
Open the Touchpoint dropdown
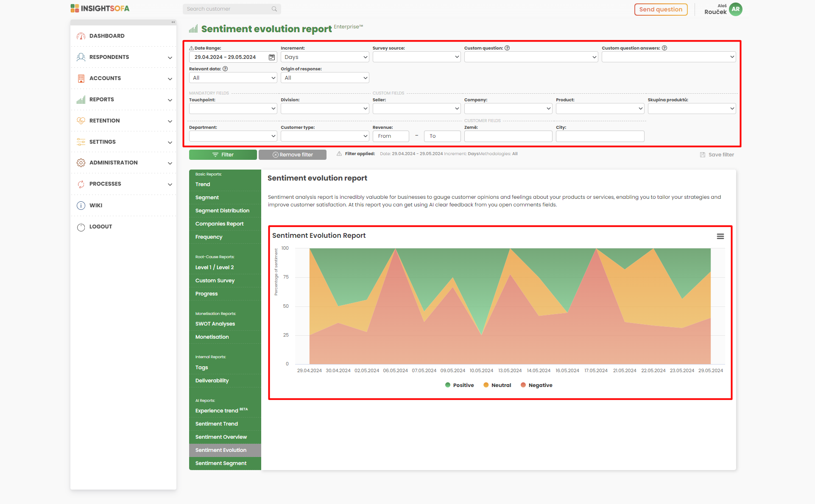coord(233,109)
